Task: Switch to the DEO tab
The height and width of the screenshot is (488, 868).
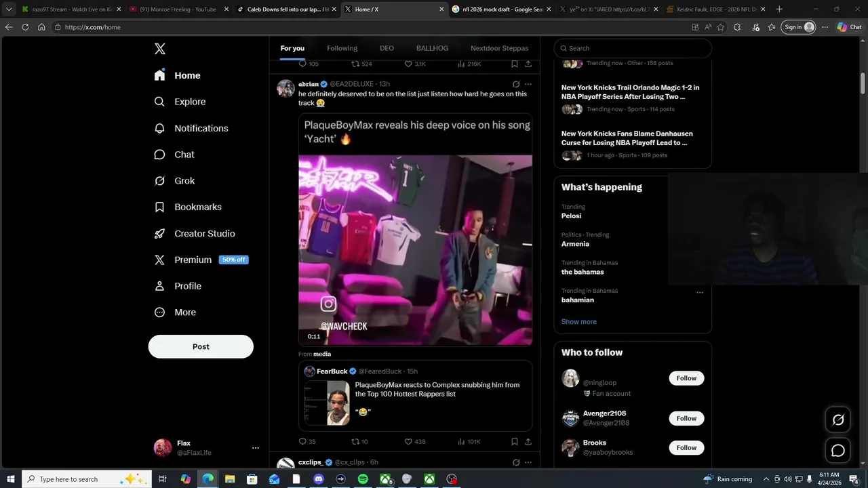Action: (x=387, y=48)
